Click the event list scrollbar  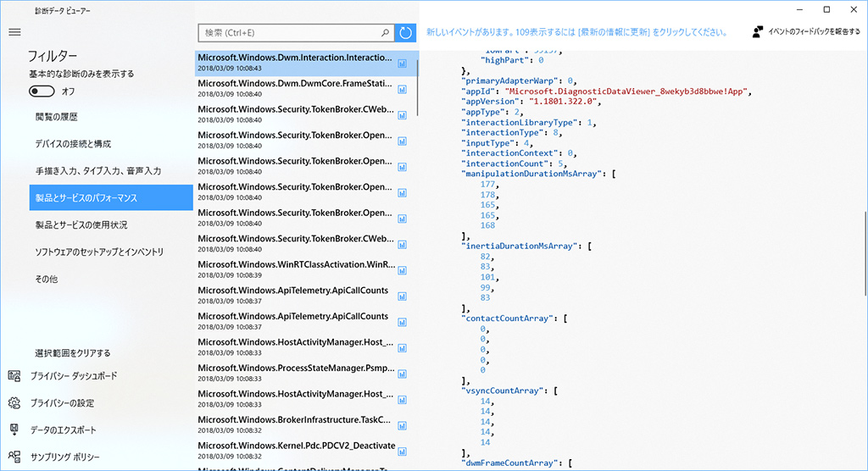417,87
